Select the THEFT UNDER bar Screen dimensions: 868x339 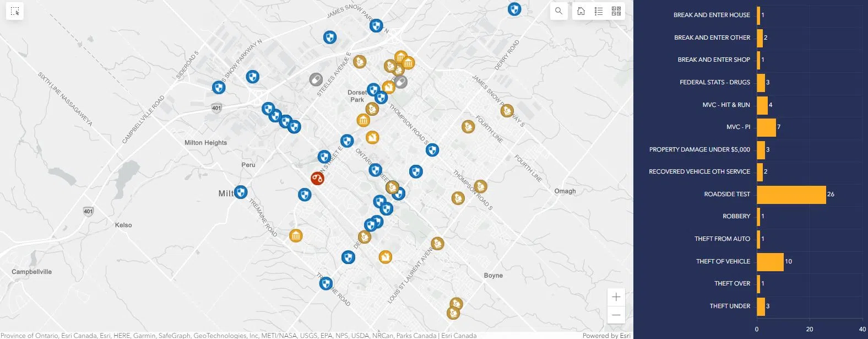click(x=761, y=306)
